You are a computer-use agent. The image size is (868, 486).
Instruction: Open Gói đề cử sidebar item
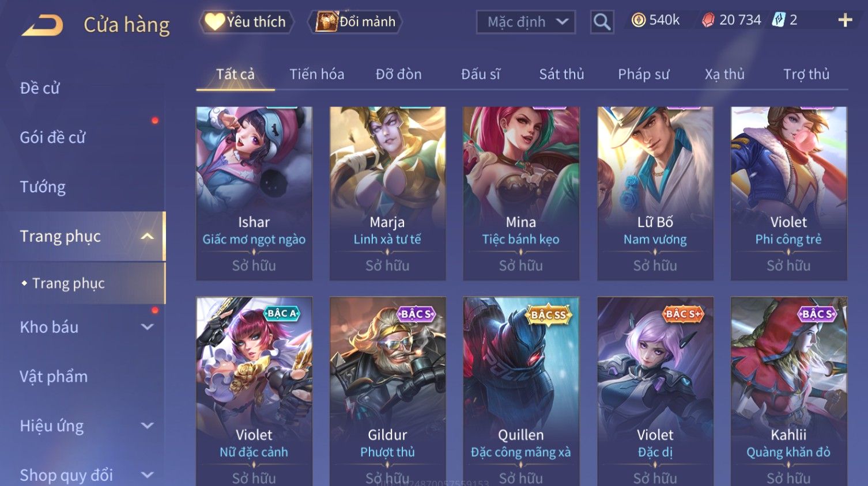pos(52,138)
